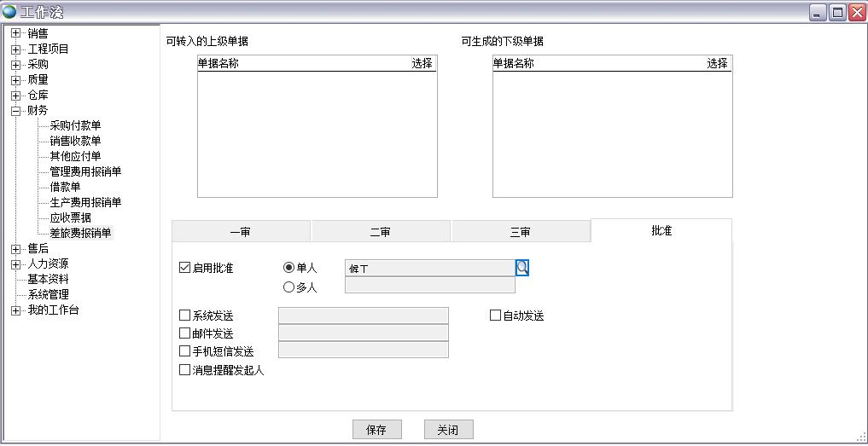Select the 多人 radio button
Viewport: 868px width, 446px height.
point(289,287)
